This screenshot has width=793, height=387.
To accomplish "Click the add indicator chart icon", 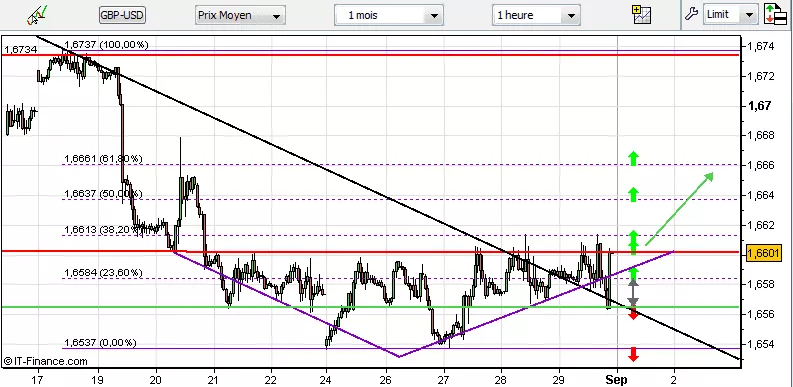I will [642, 15].
